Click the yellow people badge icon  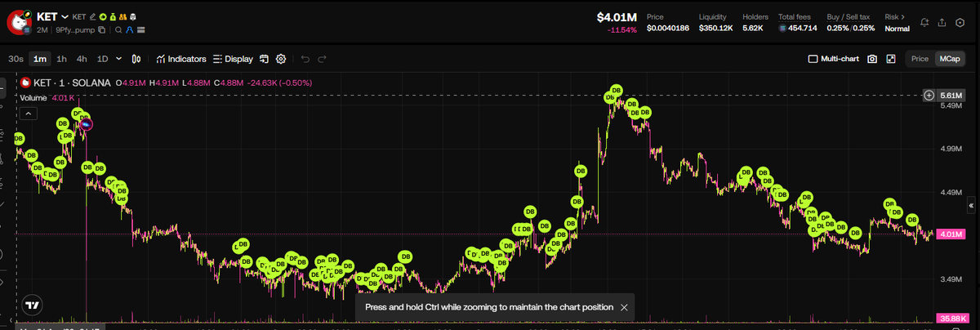pos(122,16)
